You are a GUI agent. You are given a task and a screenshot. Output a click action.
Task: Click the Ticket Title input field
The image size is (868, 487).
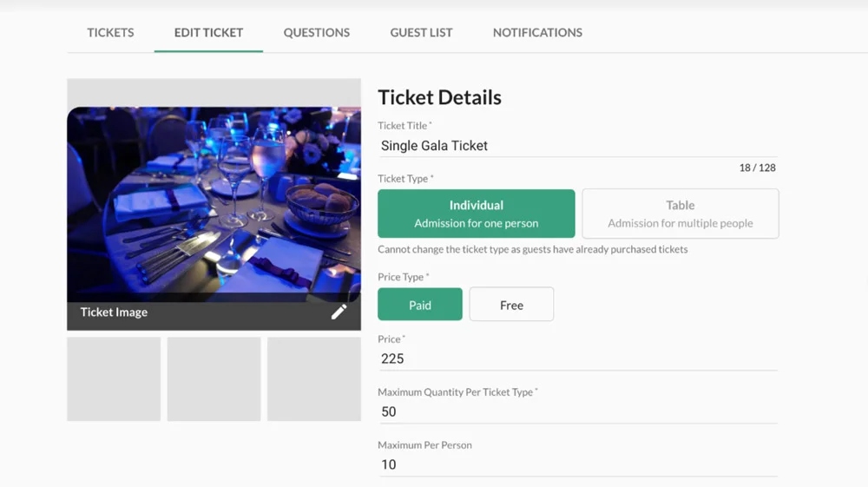[x=577, y=146]
